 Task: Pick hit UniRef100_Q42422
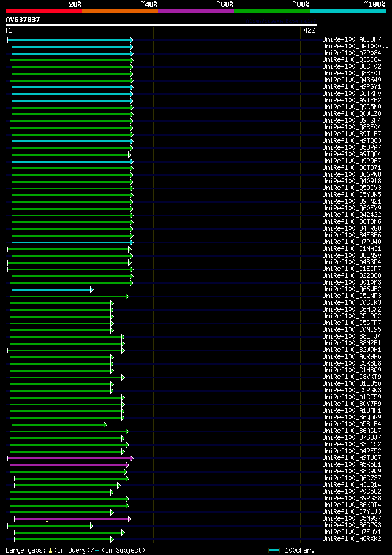pos(352,215)
